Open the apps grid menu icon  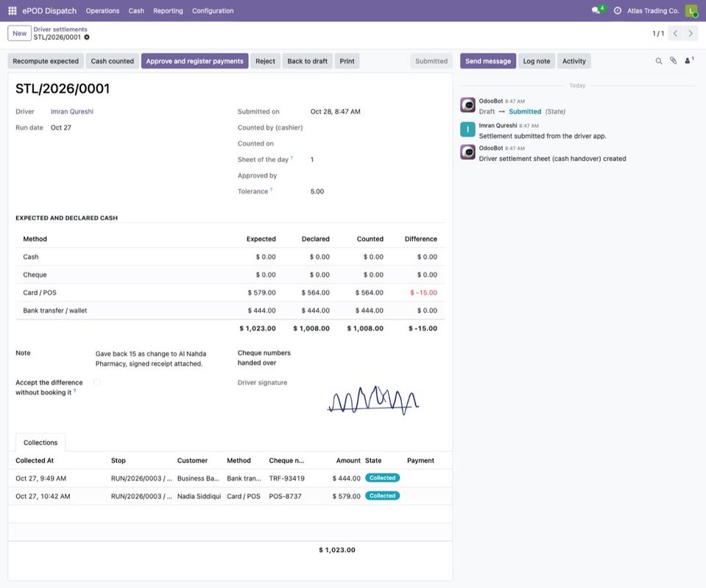13,10
